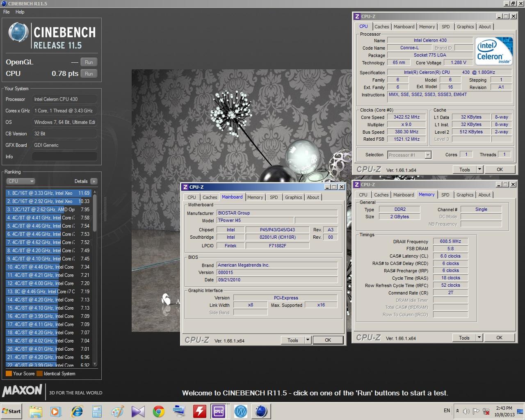Open Windows Explorer from the taskbar
This screenshot has height=420, width=525.
36,411
